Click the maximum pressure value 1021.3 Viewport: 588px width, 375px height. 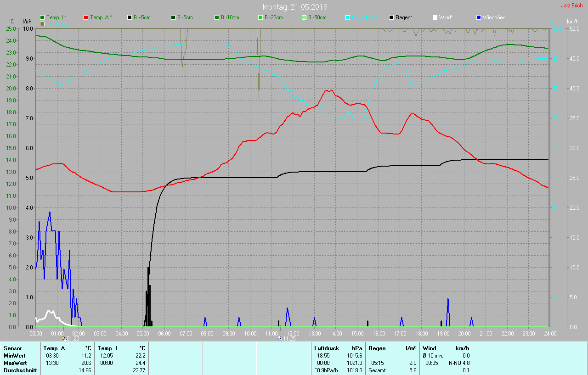355,363
